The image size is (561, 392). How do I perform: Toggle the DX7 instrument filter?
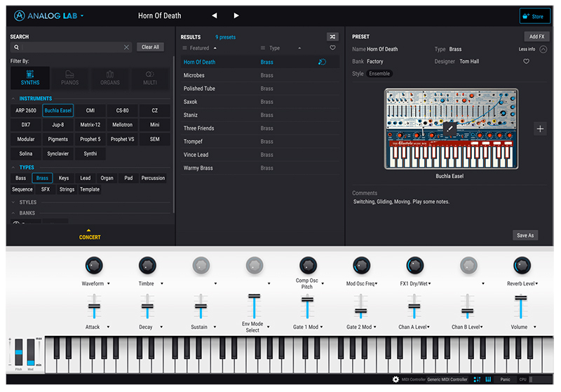click(x=26, y=125)
